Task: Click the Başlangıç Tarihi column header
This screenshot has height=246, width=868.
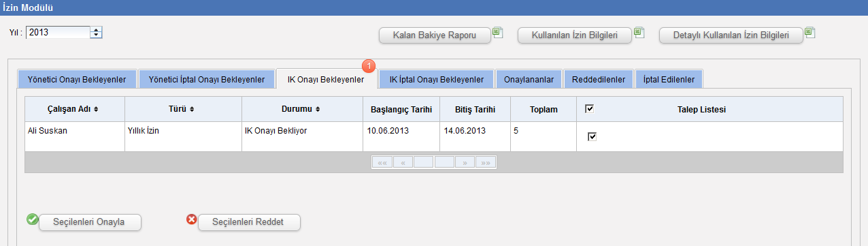Action: pos(402,109)
